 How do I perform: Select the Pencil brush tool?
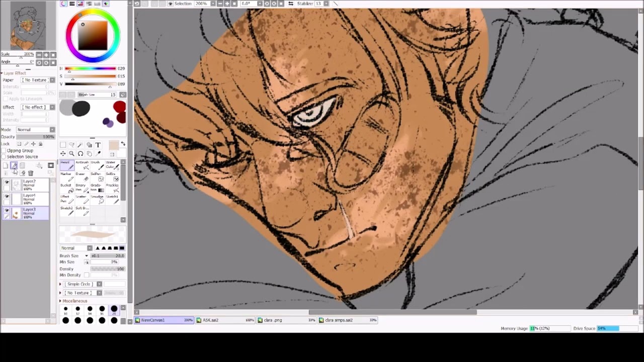coord(67,165)
